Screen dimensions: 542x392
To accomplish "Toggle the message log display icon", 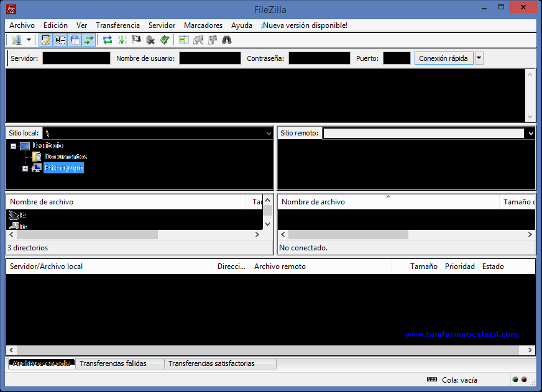I will (x=46, y=40).
